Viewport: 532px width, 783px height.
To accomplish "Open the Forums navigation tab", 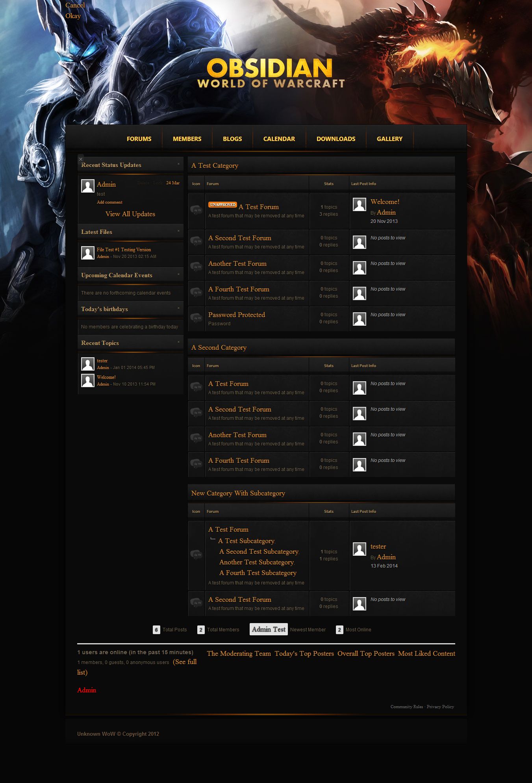I will 139,139.
